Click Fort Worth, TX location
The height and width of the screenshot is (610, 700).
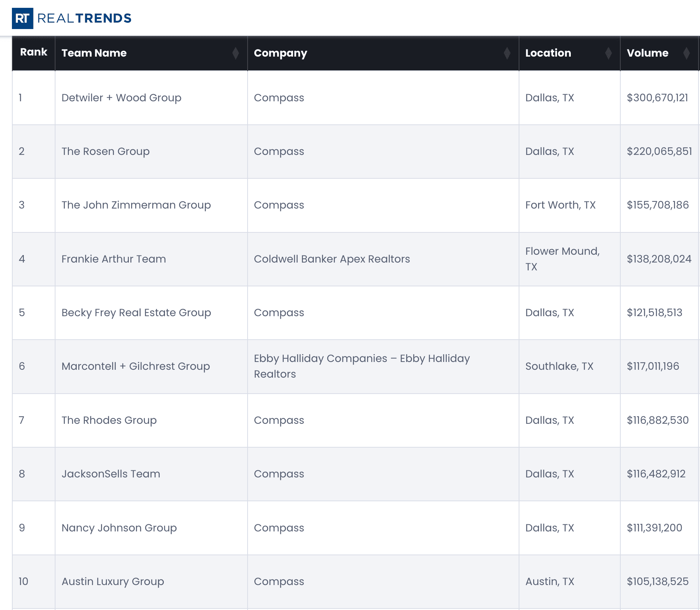[560, 205]
